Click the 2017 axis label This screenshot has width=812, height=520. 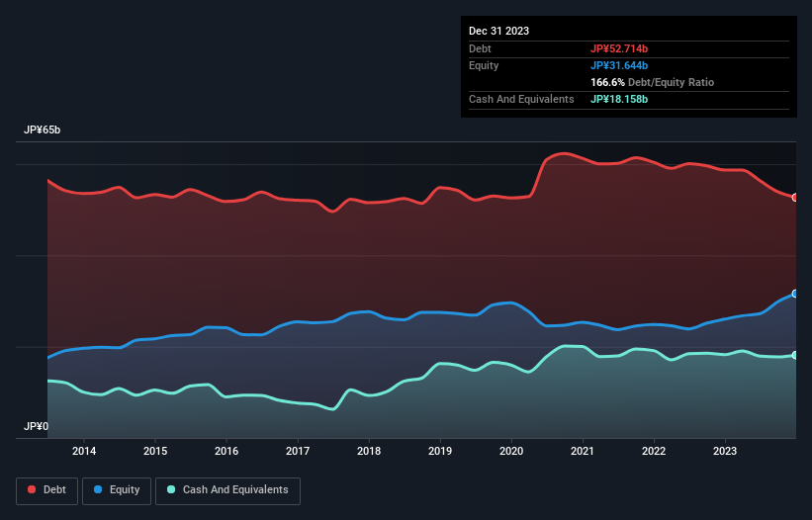pyautogui.click(x=298, y=451)
